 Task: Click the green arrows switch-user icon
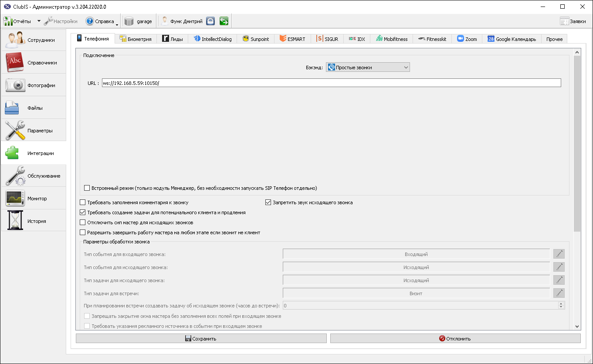coord(224,21)
